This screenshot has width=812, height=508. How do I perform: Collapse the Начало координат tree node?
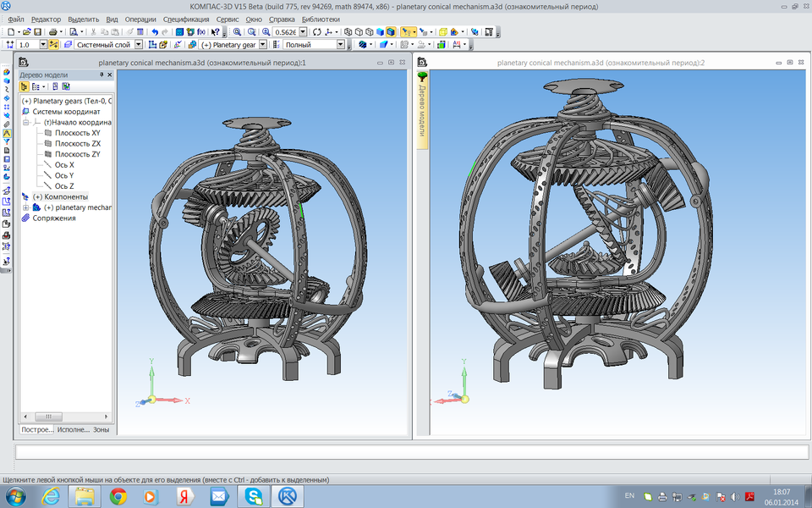point(26,121)
